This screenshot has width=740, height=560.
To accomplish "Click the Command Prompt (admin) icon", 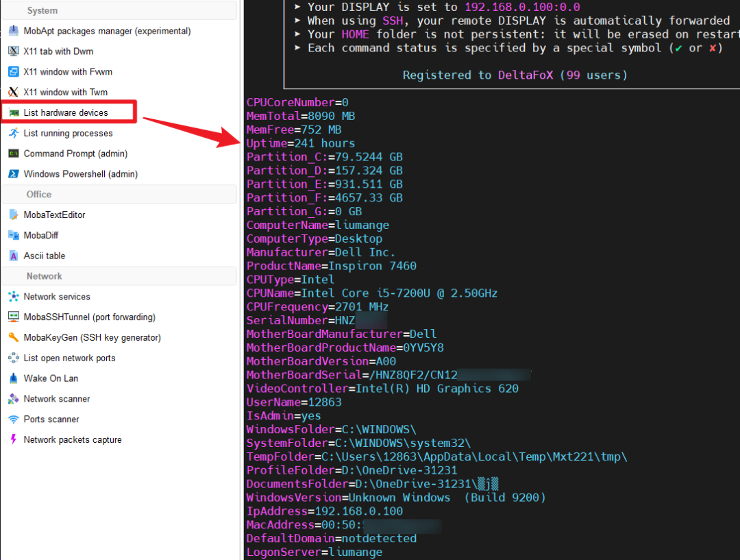I will [14, 154].
